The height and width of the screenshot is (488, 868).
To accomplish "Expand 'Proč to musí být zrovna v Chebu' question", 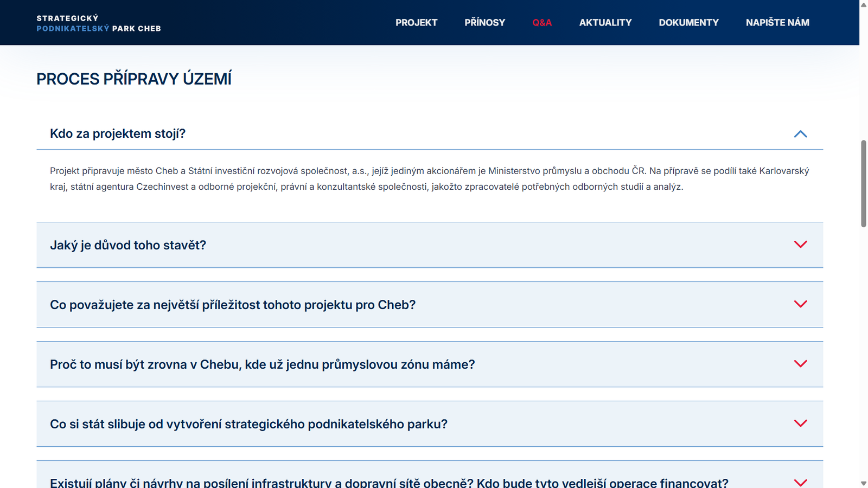I will (262, 364).
